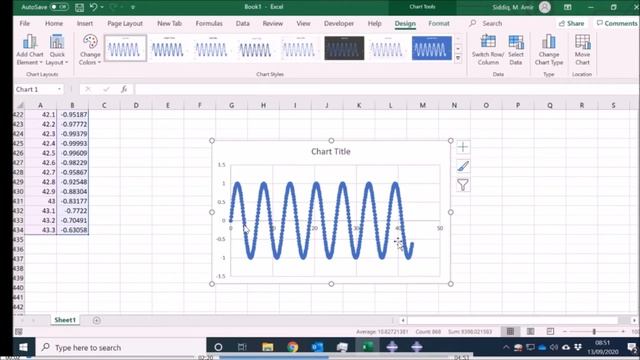Switch to Page Layout view icon
This screenshot has width=640, height=360.
(x=530, y=331)
